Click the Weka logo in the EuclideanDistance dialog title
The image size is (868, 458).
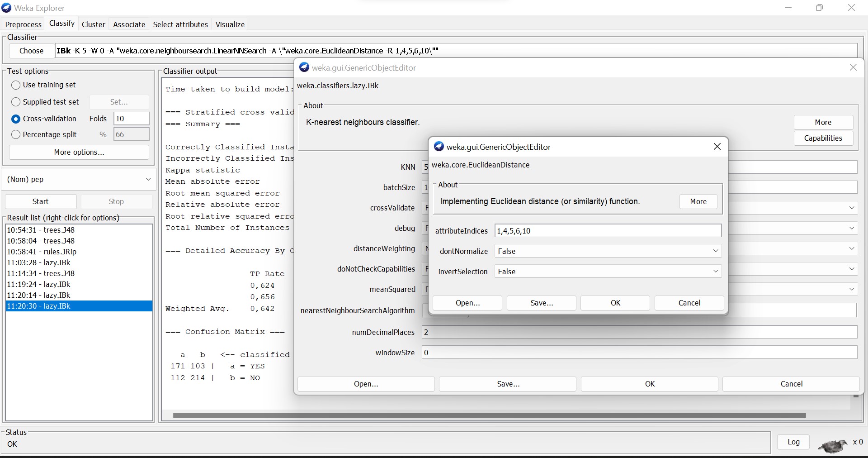tap(439, 147)
